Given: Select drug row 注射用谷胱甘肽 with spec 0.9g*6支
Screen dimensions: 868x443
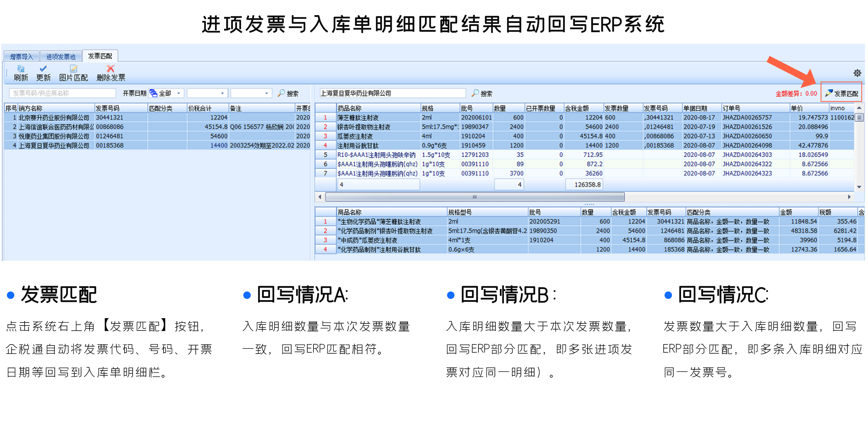Looking at the screenshot, I should coord(585,145).
